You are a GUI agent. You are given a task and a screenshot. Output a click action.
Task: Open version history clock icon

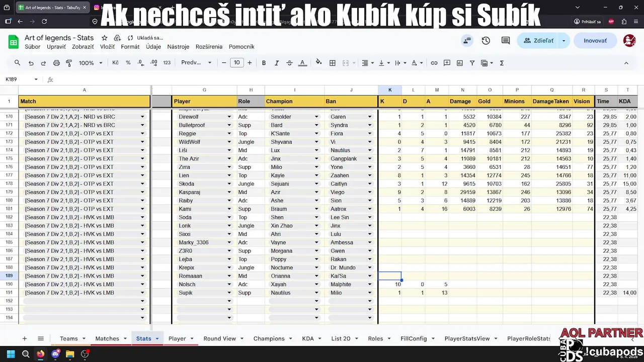486,41
